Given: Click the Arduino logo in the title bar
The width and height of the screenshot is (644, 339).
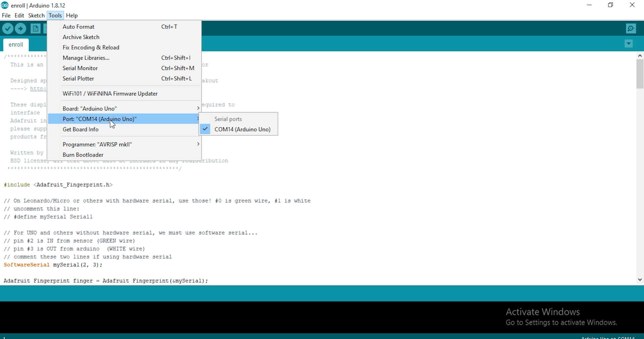Looking at the screenshot, I should point(5,5).
